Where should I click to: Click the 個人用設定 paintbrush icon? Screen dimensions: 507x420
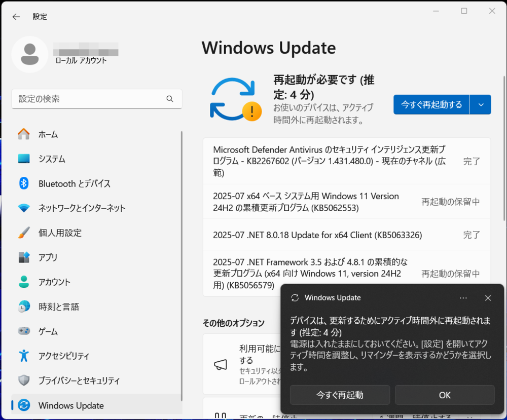(x=24, y=233)
